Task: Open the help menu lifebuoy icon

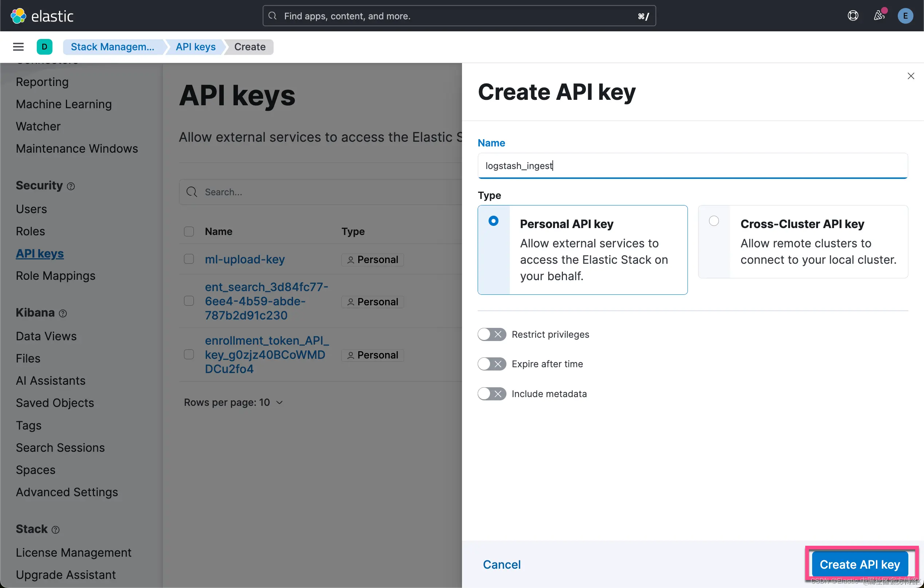Action: [853, 16]
